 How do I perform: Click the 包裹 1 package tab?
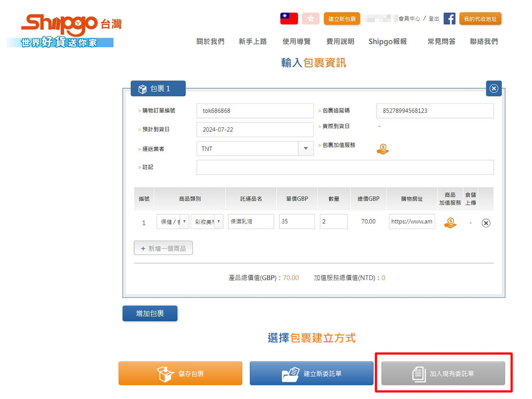point(158,89)
